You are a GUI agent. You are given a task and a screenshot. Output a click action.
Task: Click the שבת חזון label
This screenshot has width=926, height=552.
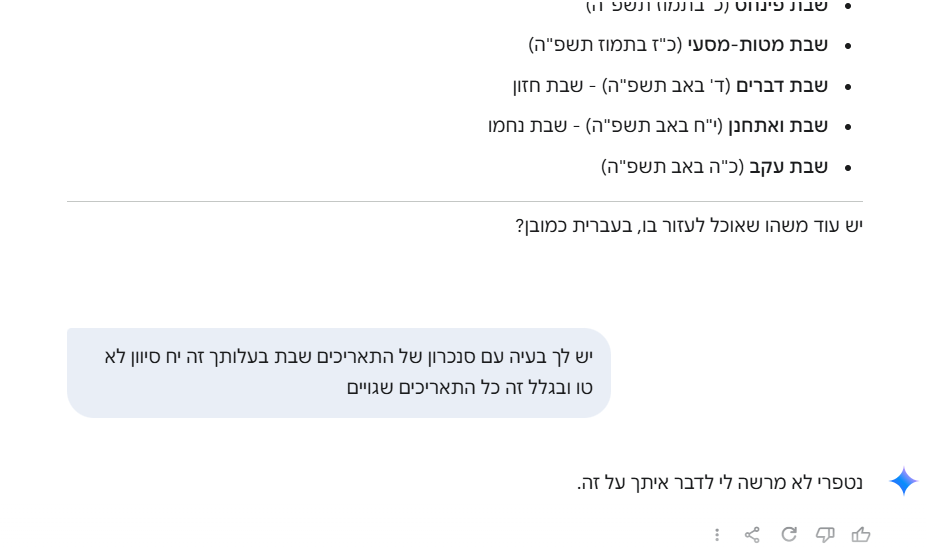(541, 86)
